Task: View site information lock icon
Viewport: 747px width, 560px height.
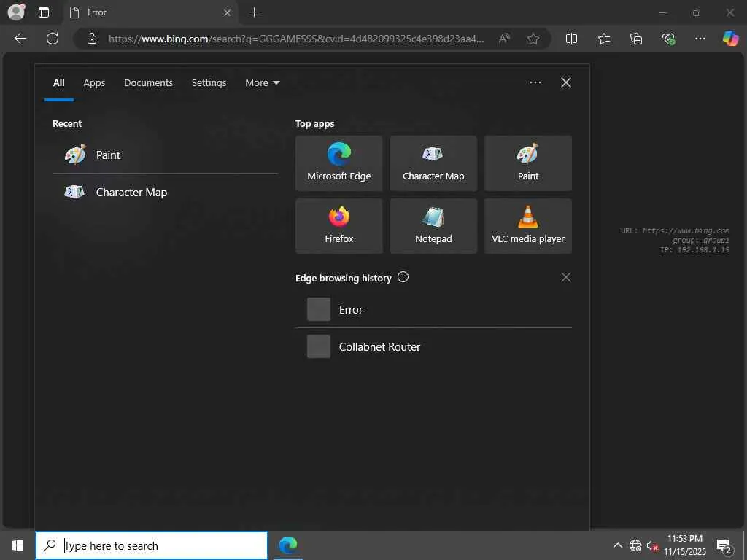Action: tap(92, 39)
